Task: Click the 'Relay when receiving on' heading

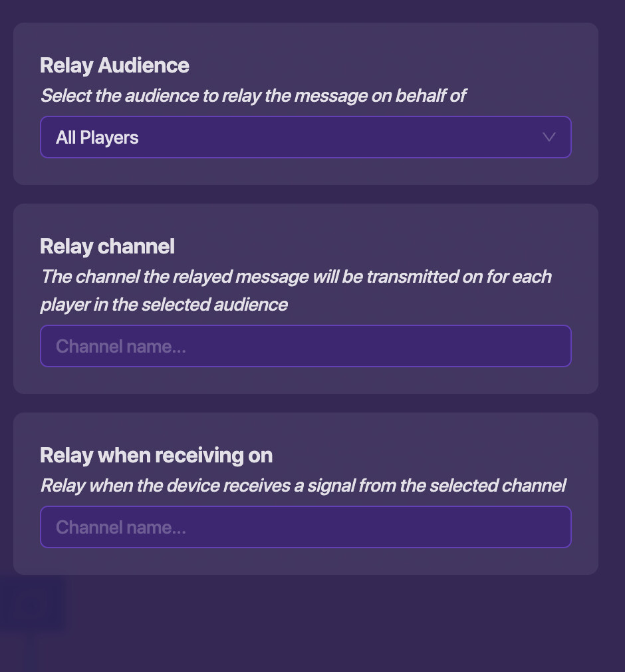Action: point(156,455)
